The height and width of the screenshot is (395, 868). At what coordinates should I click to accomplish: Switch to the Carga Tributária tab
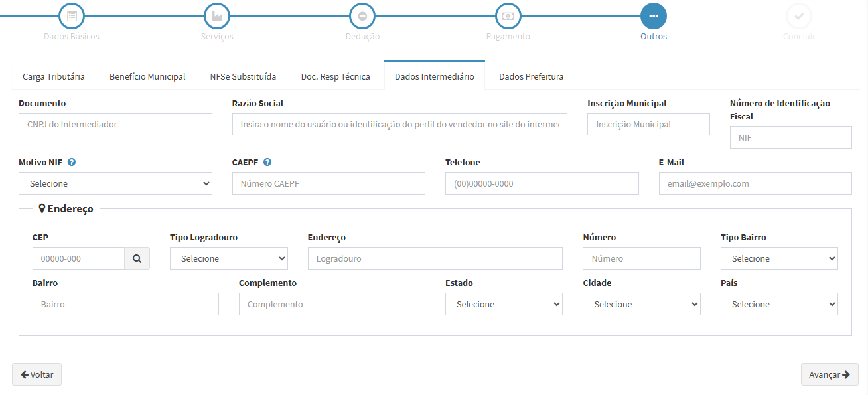(54, 76)
